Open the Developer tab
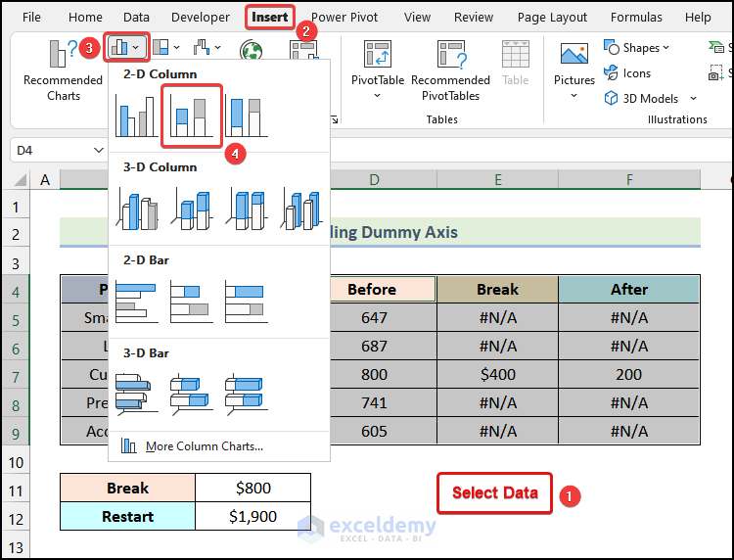Viewport: 734px width, 560px height. click(x=201, y=18)
